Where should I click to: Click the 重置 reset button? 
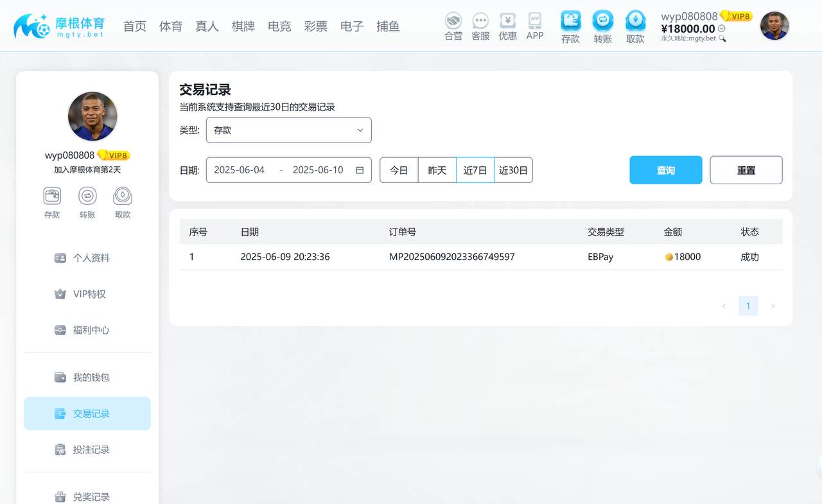(x=746, y=170)
